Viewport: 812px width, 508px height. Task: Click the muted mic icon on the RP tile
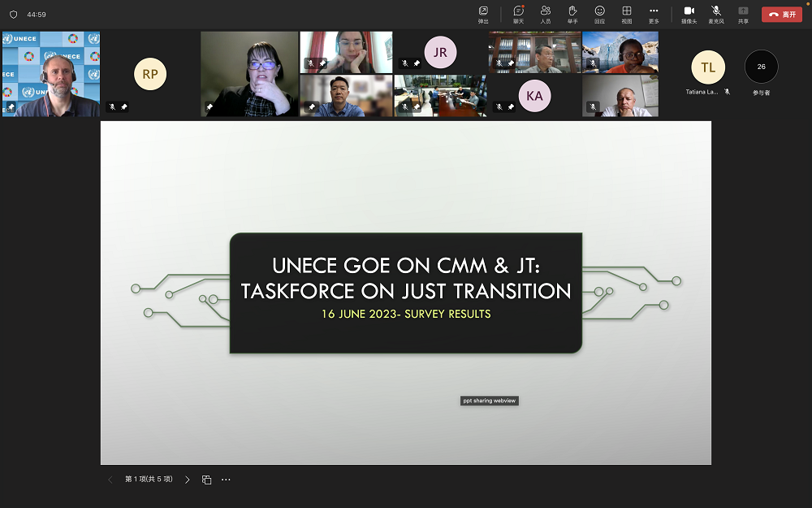(112, 106)
